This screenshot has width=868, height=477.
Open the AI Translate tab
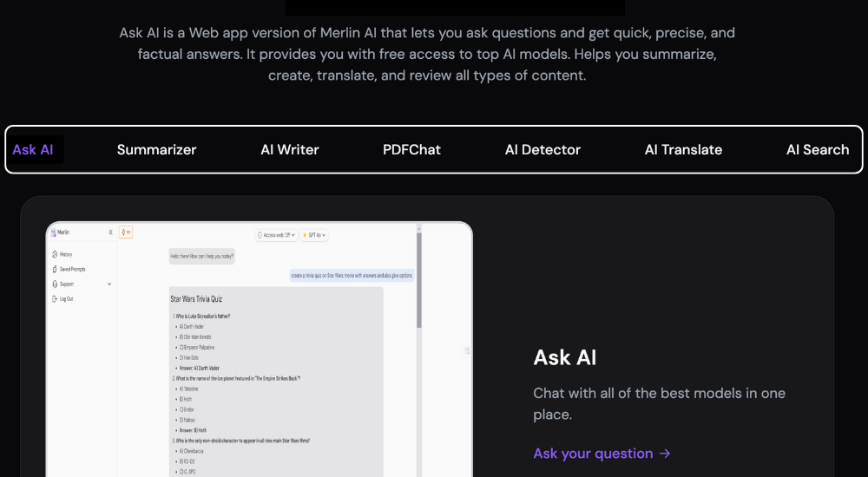pyautogui.click(x=683, y=150)
